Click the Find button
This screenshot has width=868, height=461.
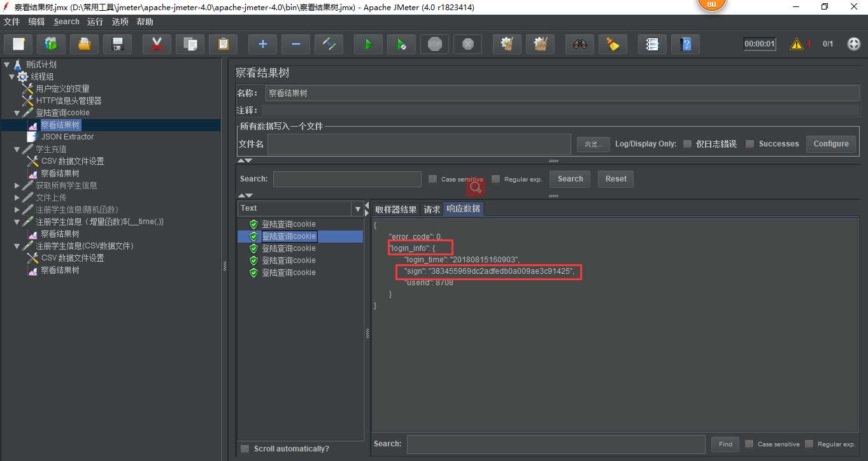(725, 444)
